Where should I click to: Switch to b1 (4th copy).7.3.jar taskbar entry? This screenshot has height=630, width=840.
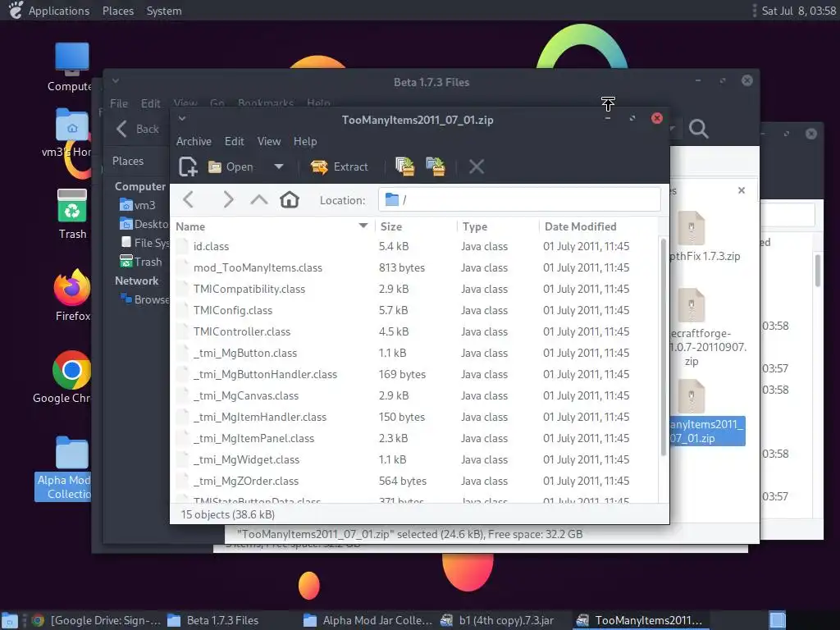pyautogui.click(x=497, y=620)
